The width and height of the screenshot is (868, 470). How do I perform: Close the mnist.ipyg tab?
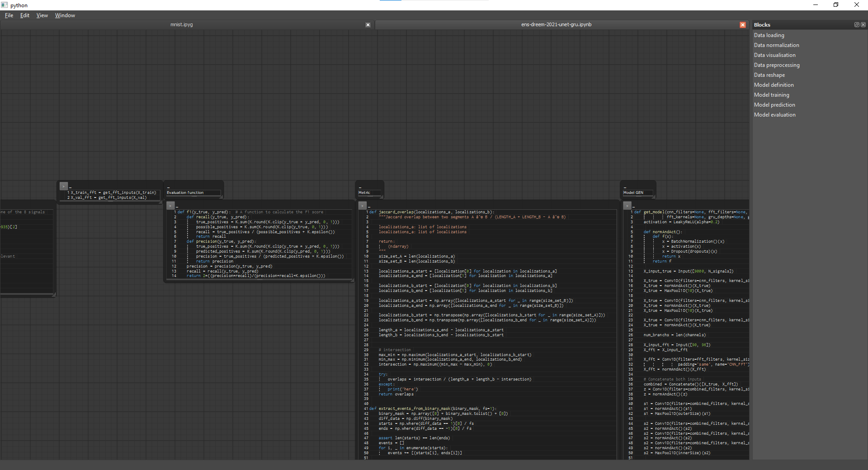click(x=368, y=25)
